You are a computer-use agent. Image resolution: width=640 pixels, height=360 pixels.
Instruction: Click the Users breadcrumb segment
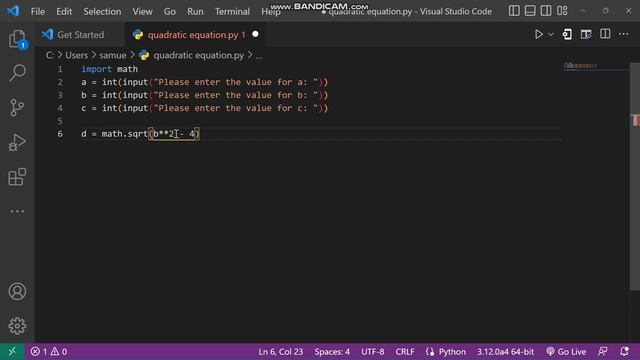pos(76,55)
